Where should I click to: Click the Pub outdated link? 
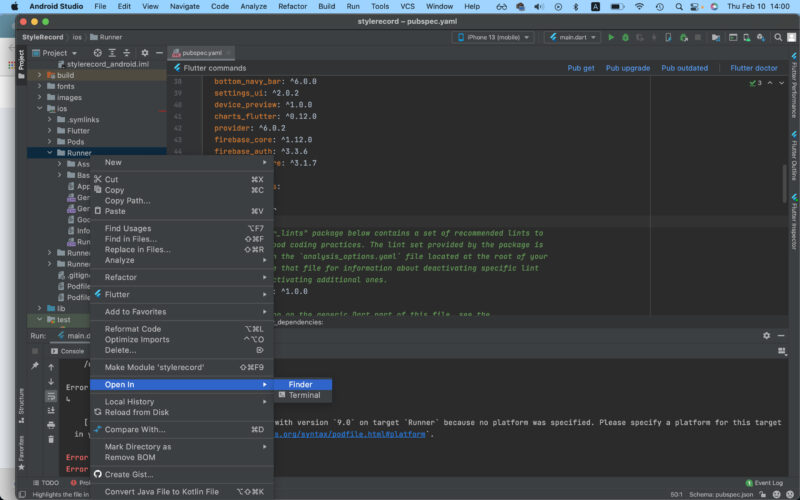pos(684,68)
